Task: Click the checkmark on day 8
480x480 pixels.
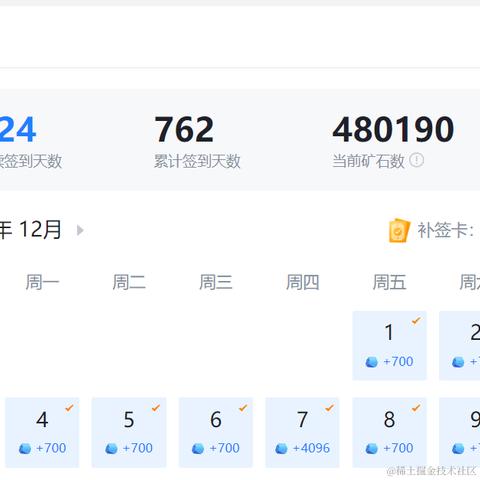Action: click(416, 408)
